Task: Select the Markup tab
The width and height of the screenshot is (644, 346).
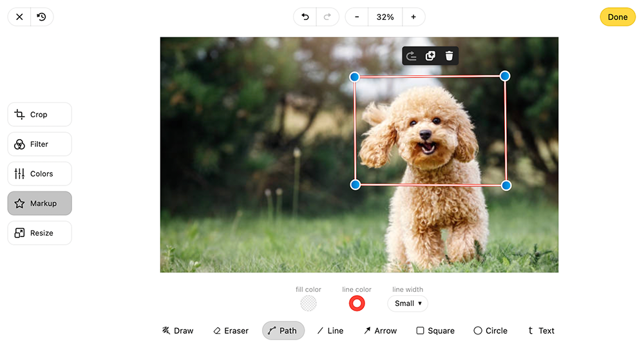Action: [x=39, y=204]
